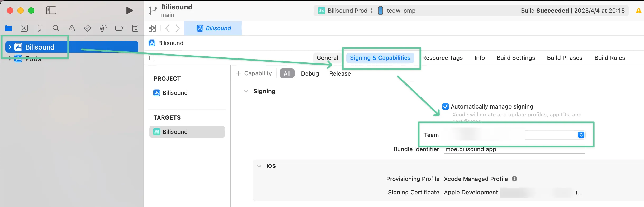Viewport: 644px width, 207px height.
Task: Toggle the navigator sidebar button
Action: [51, 11]
